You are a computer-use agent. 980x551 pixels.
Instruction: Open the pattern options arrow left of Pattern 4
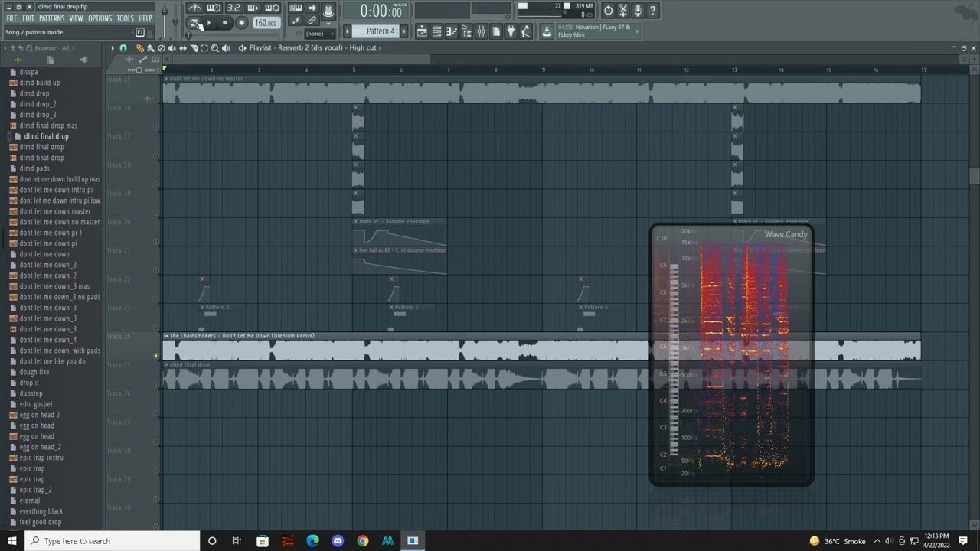[x=347, y=31]
